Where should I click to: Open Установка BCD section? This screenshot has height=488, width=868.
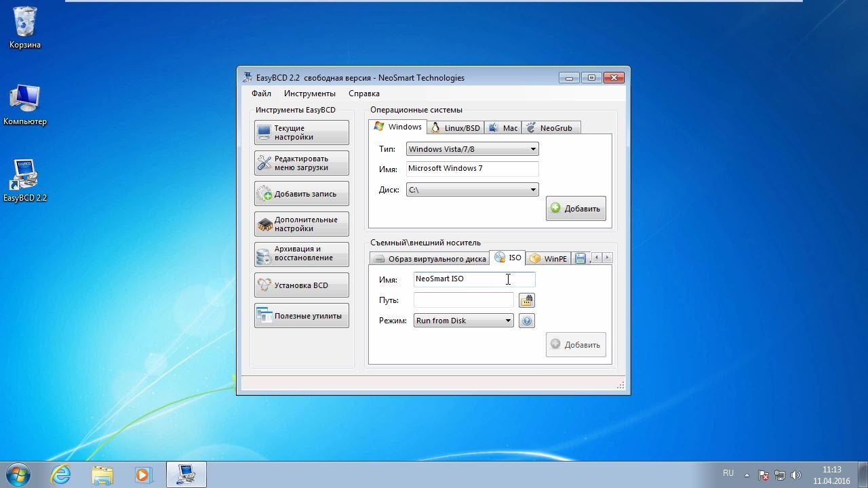(x=302, y=285)
